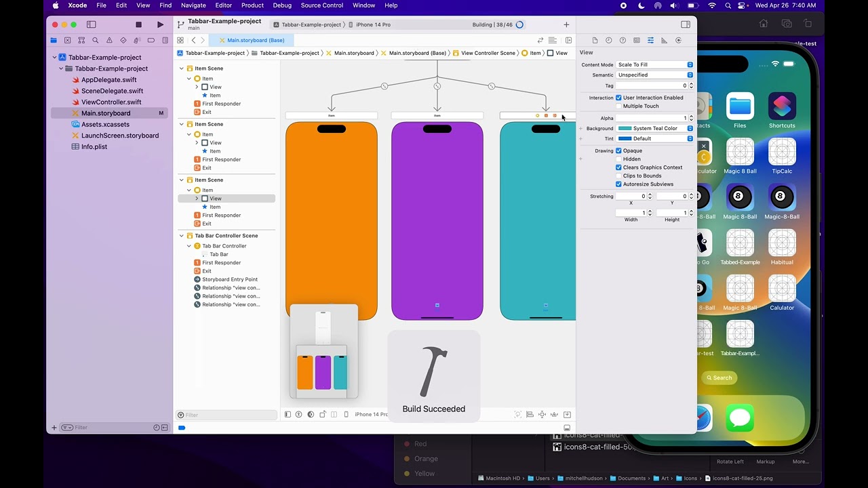Open the Semantic dropdown

pos(654,75)
